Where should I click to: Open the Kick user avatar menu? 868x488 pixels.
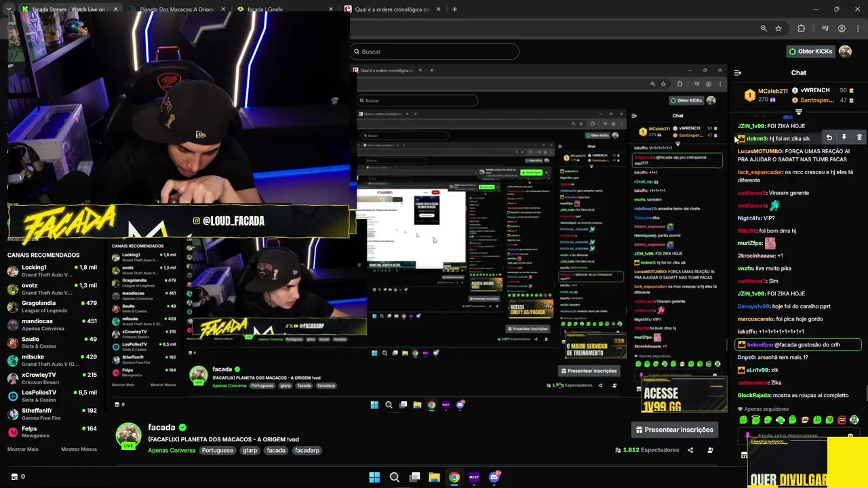click(845, 52)
